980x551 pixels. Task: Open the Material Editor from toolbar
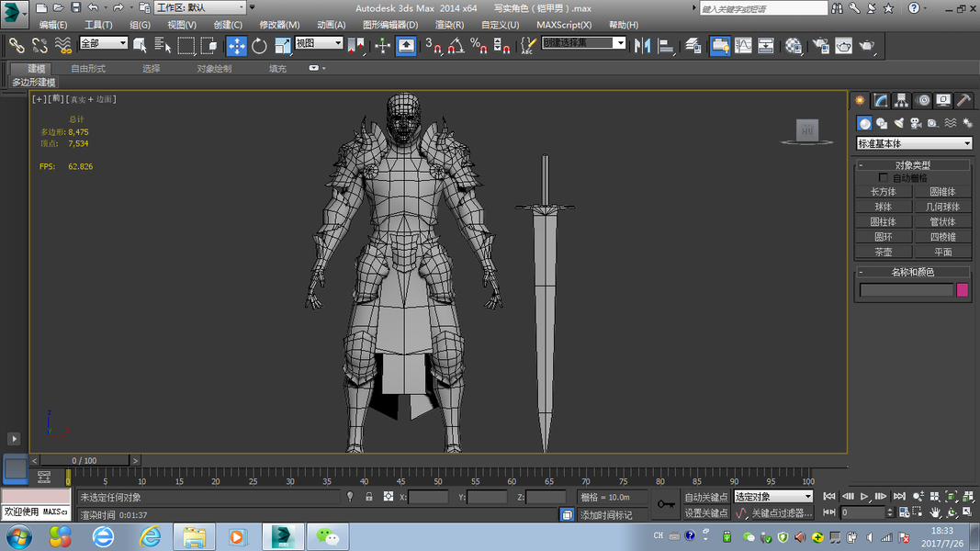(794, 45)
